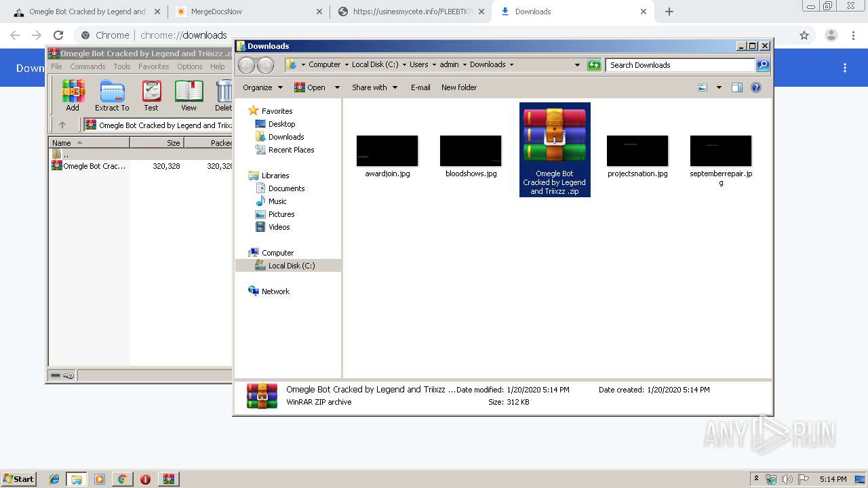
Task: Switch to MergeDocsNow tab
Action: click(248, 12)
